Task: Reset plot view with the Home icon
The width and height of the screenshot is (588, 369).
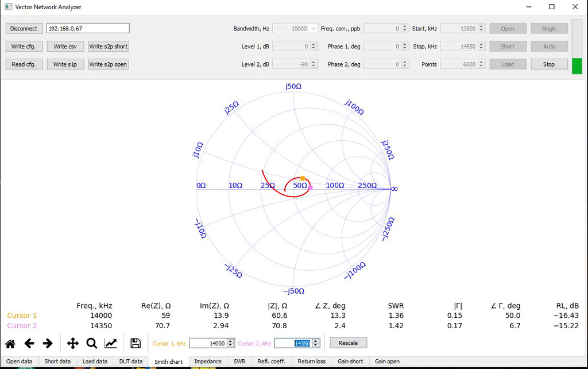Action: click(10, 344)
